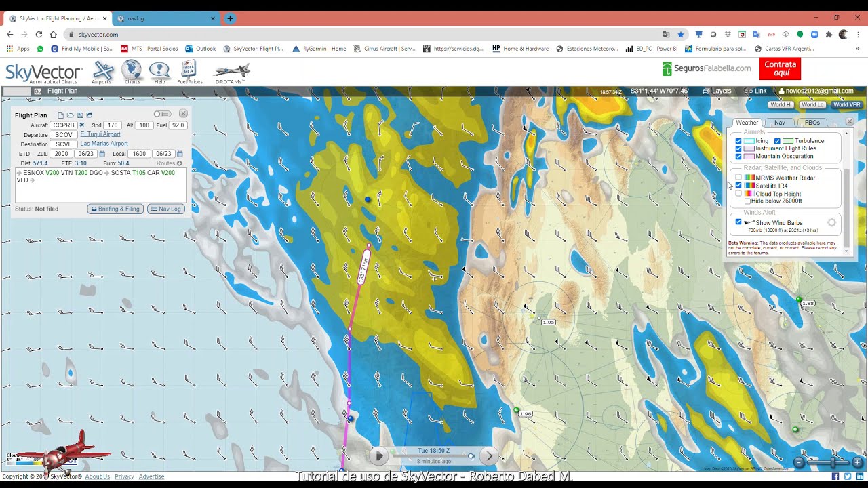Open the Layers menu in the map bar

717,91
